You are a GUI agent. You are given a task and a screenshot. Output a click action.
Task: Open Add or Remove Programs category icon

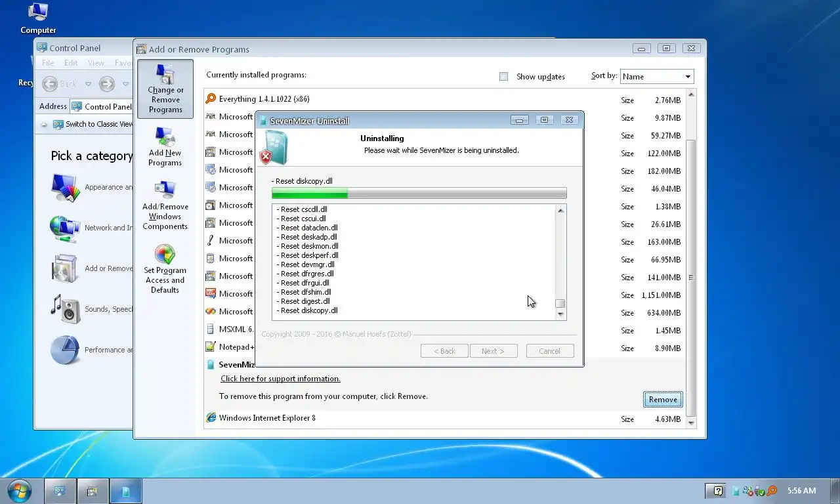65,268
